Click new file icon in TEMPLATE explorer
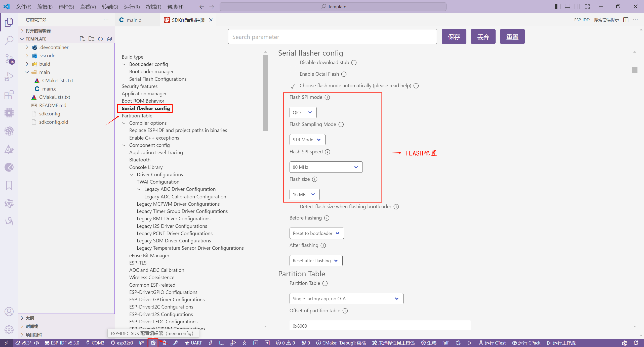Viewport: 644px width, 347px height. pyautogui.click(x=82, y=39)
